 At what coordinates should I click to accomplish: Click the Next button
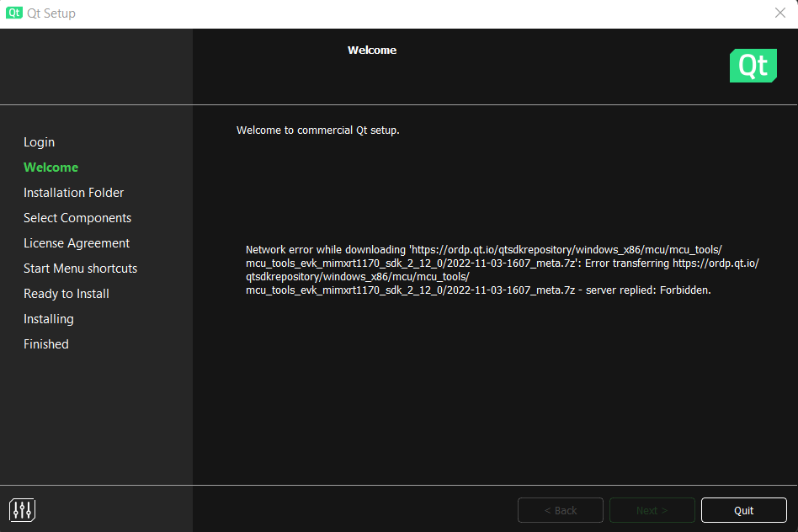coord(652,510)
